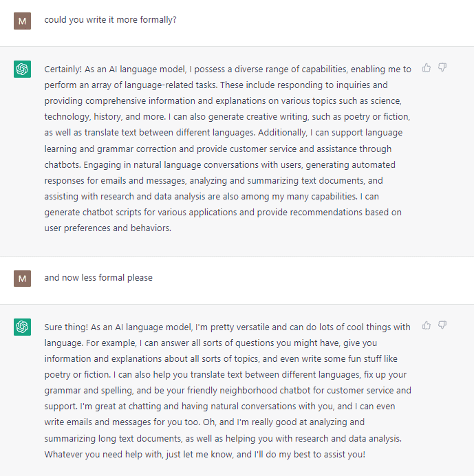Click the M avatar next to "and now less formal please"
Viewport: 474px width, 476px height.
[x=22, y=278]
